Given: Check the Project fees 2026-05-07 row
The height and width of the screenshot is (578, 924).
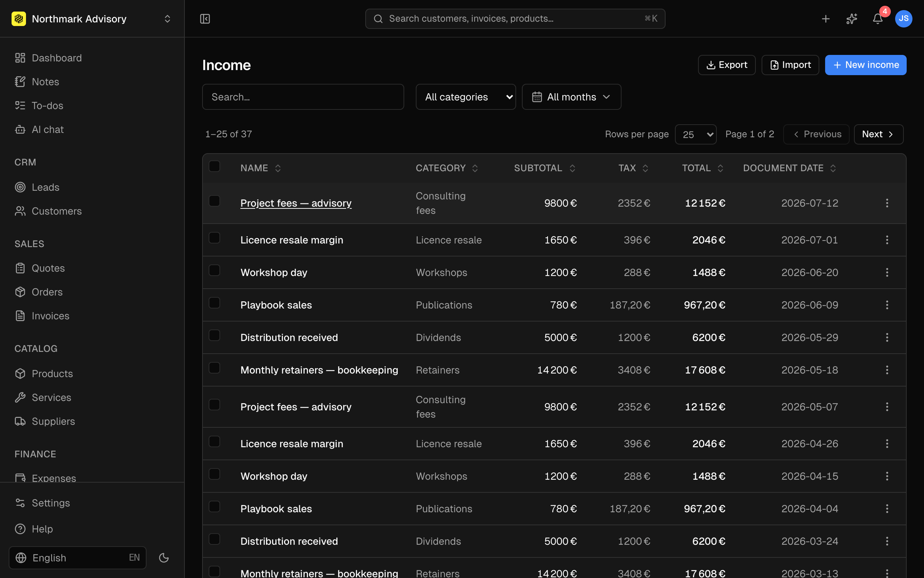Looking at the screenshot, I should coord(214,405).
